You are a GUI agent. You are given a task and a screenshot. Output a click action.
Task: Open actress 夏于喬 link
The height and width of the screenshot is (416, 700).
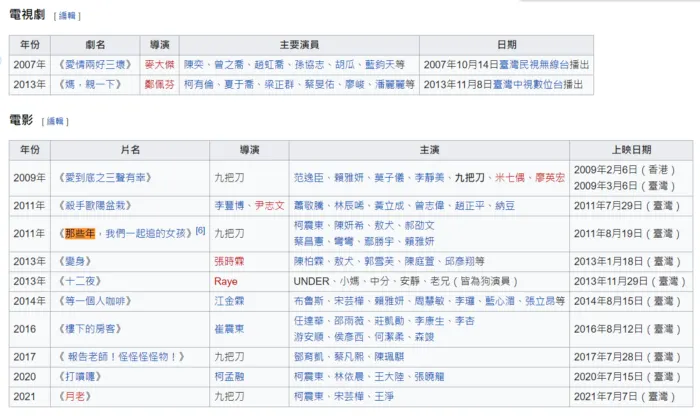coord(239,84)
